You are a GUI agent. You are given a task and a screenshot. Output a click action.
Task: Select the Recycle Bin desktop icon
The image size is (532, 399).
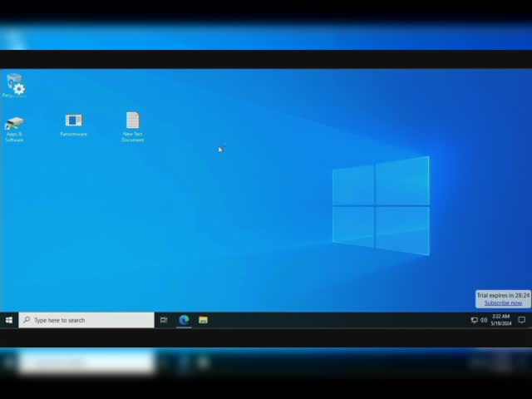coord(14,86)
